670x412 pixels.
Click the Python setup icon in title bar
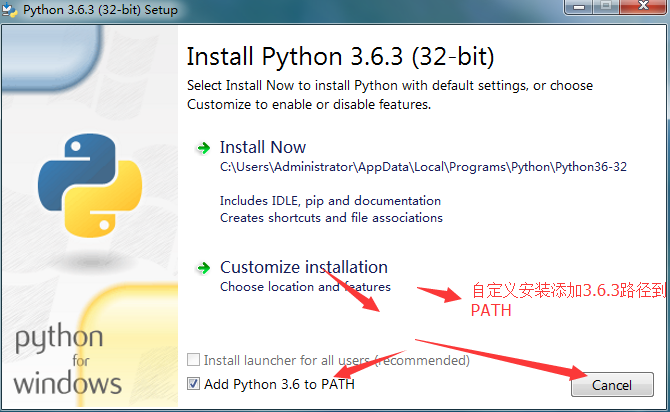point(9,9)
